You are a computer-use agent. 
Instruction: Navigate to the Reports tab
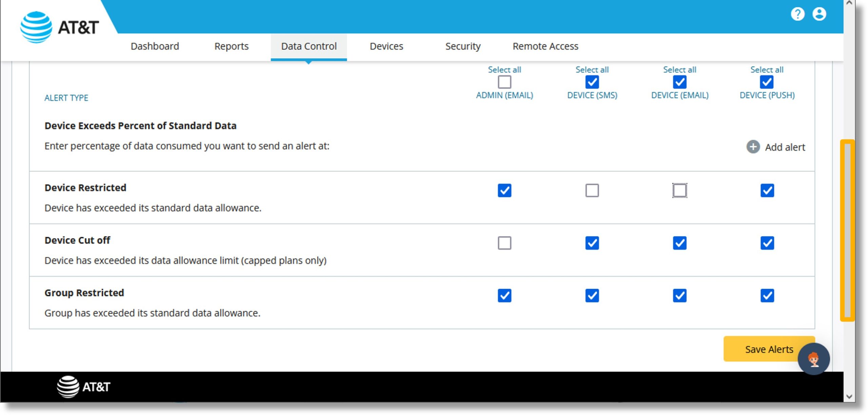point(232,46)
